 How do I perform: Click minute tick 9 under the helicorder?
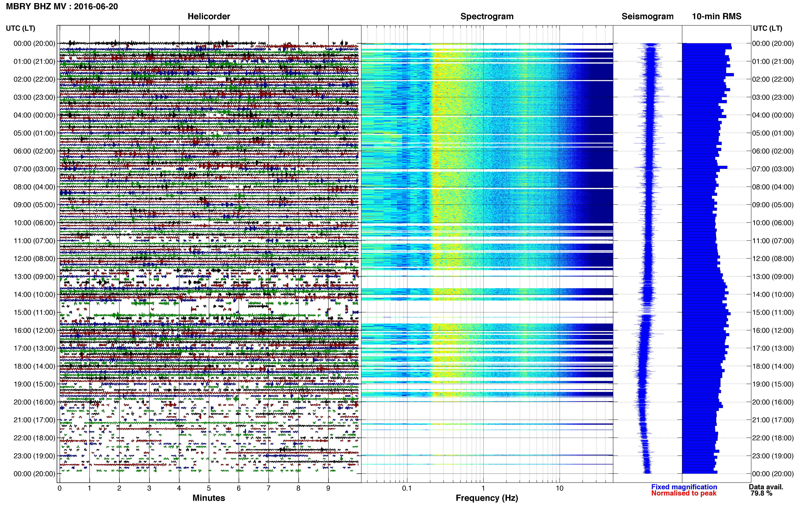(x=328, y=488)
